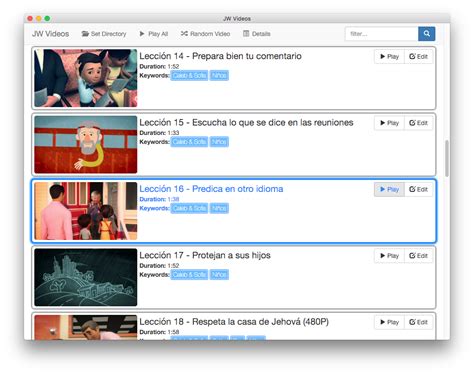Click the Duration: 1:33 text

tap(159, 133)
